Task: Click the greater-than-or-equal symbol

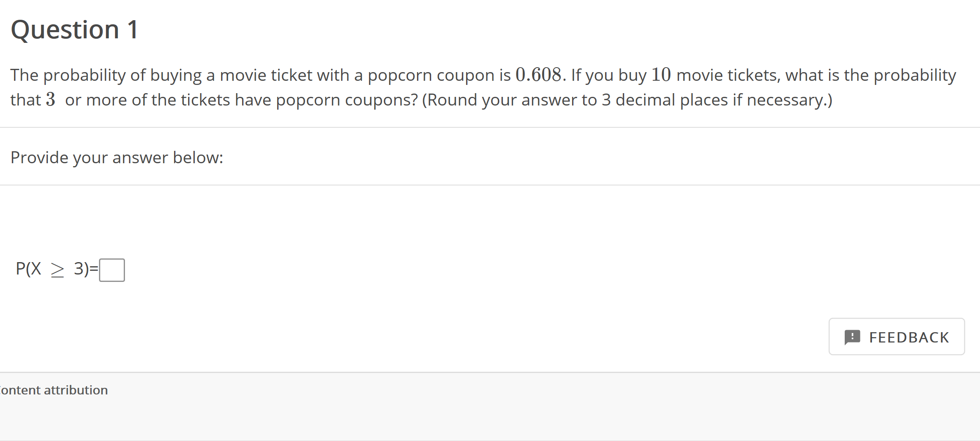Action: [x=57, y=270]
